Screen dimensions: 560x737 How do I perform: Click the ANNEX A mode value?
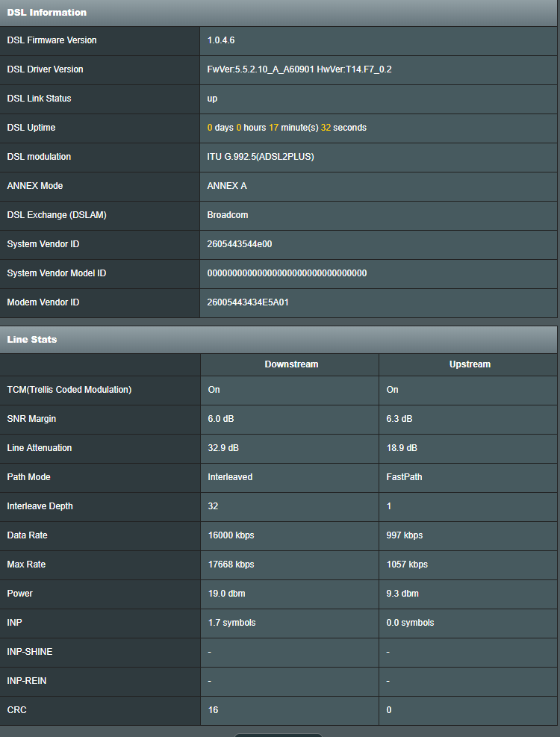(x=227, y=186)
